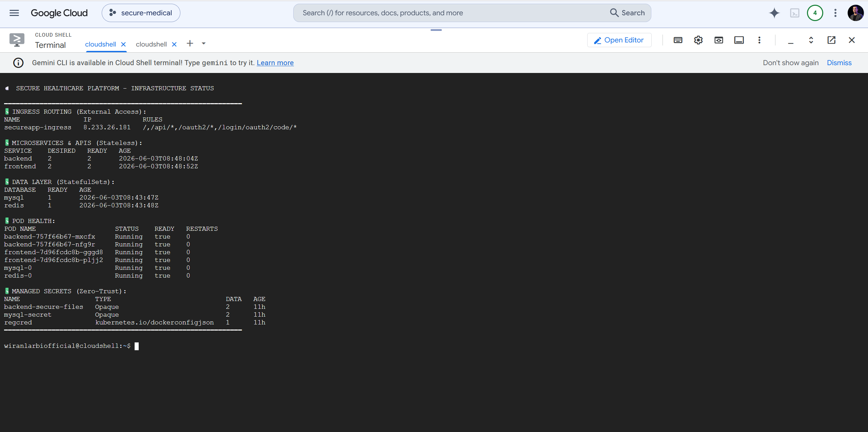Click pod name frontend-7d96fcdc8b-gggd8
Screen dimensions: 868x432
point(53,252)
